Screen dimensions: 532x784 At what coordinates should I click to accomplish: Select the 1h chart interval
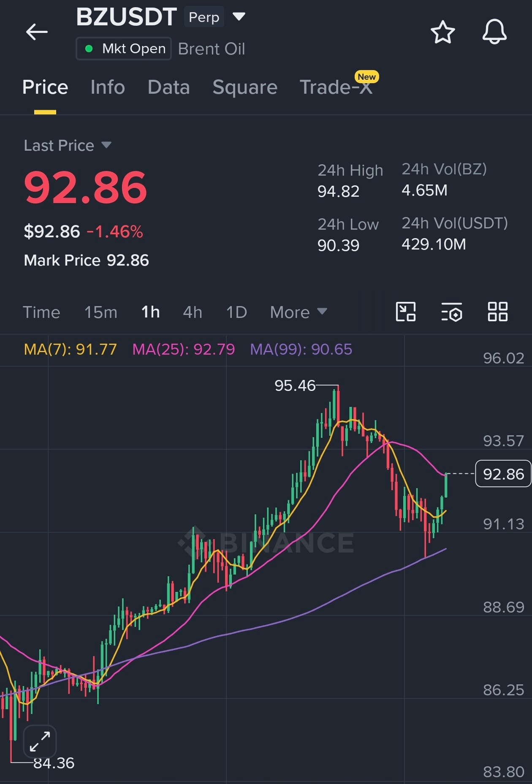[x=150, y=312]
